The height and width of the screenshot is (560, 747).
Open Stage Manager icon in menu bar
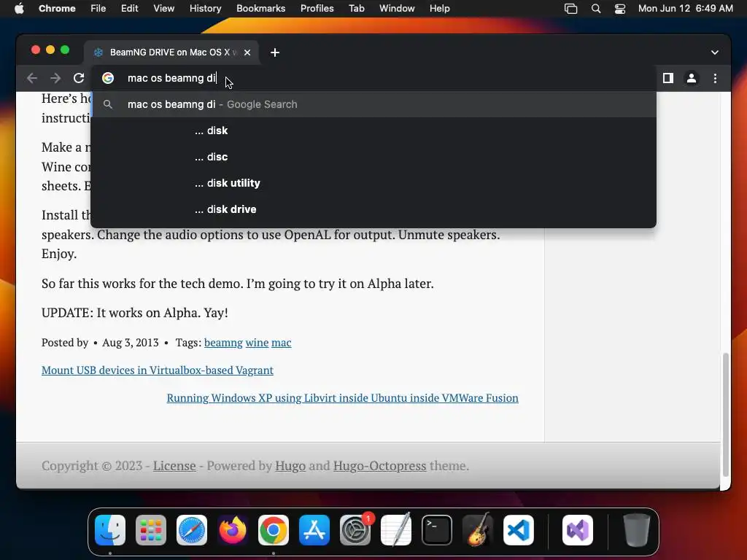pos(570,8)
